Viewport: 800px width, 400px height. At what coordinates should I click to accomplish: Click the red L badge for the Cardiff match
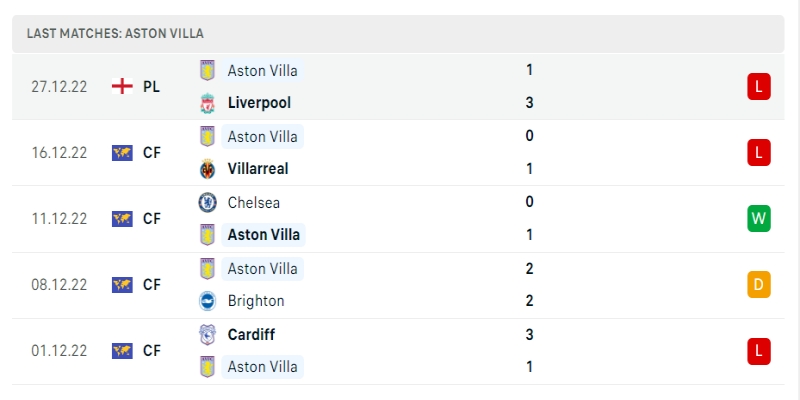(x=758, y=350)
